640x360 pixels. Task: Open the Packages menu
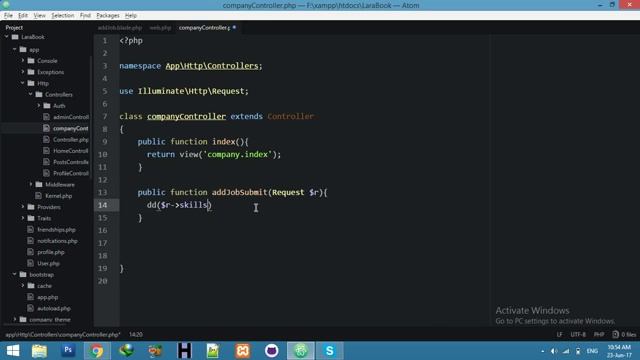click(108, 16)
